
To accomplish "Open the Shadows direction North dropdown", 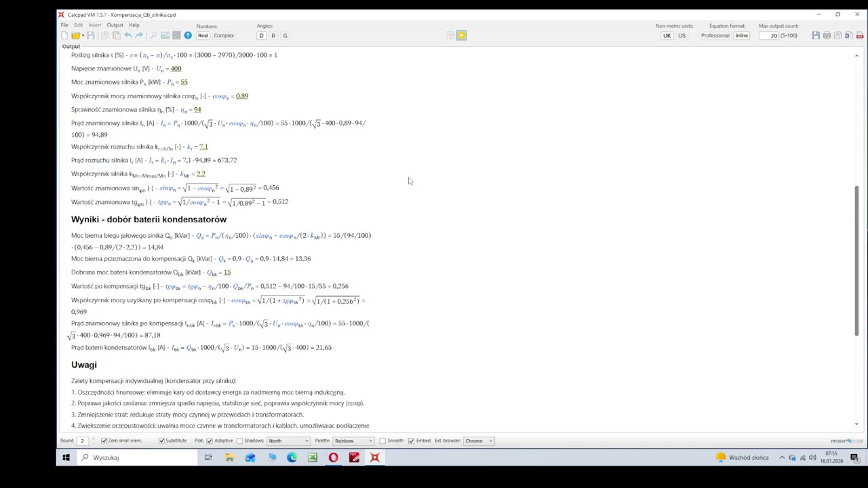I will pyautogui.click(x=288, y=441).
